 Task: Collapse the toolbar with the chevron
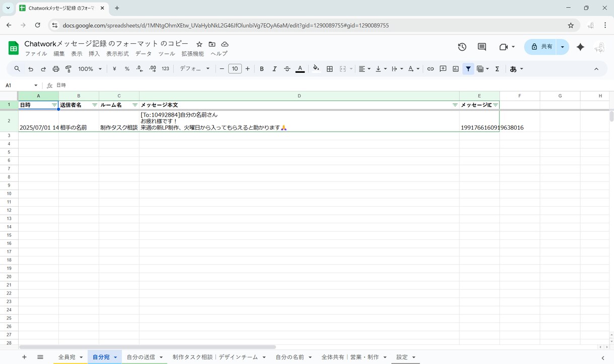pos(596,69)
